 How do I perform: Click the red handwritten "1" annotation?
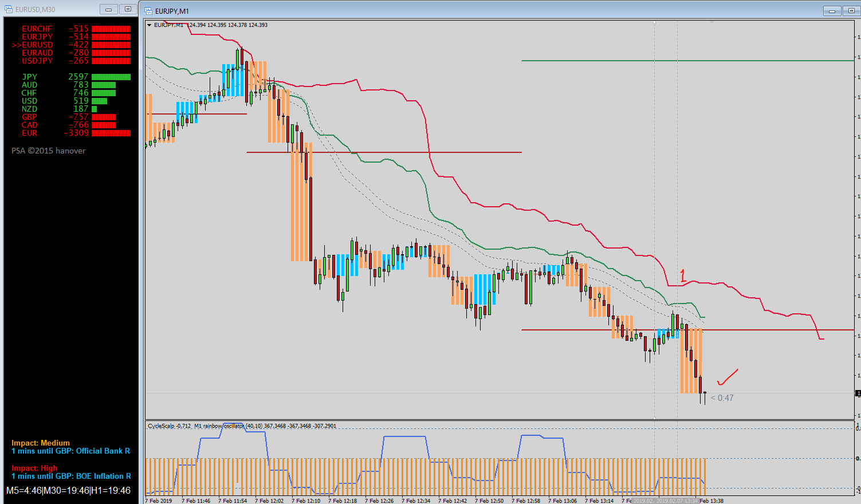(x=682, y=275)
